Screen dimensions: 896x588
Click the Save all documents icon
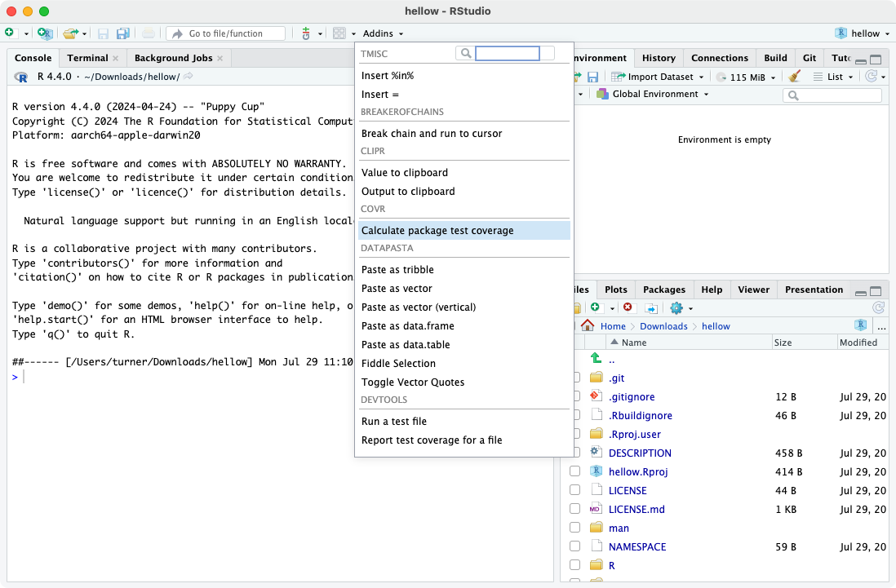coord(123,33)
